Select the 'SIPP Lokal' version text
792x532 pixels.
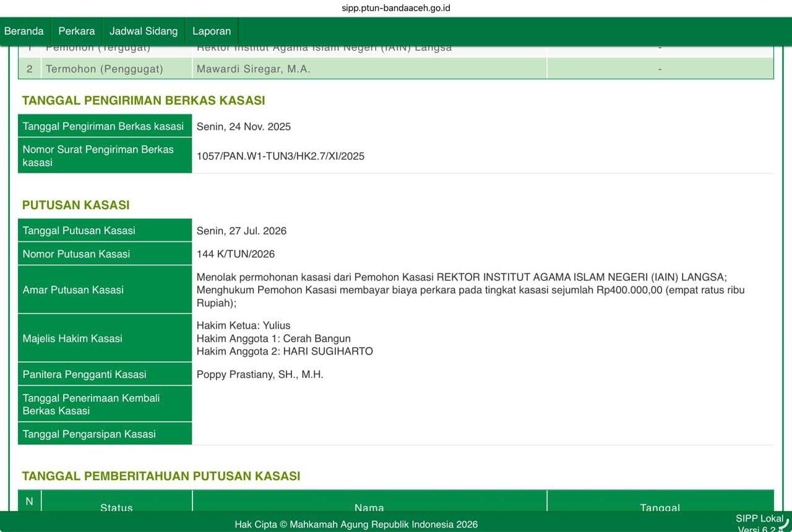point(759,519)
